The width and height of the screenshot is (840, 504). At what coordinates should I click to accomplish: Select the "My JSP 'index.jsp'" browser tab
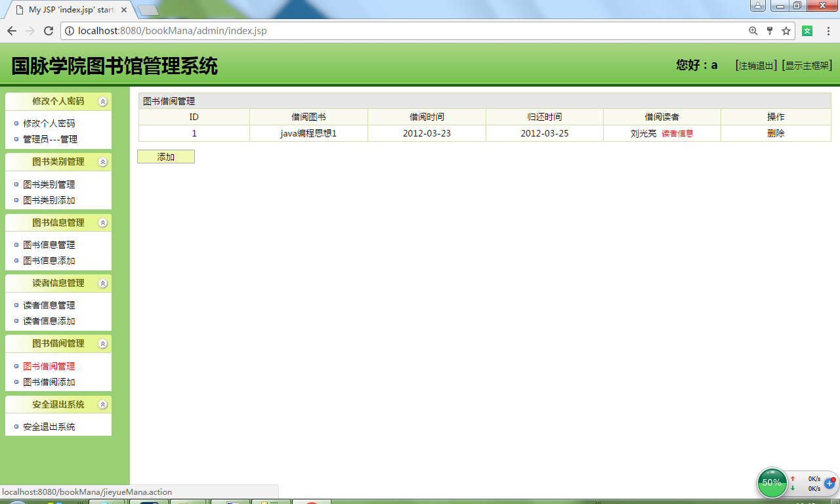pyautogui.click(x=59, y=10)
